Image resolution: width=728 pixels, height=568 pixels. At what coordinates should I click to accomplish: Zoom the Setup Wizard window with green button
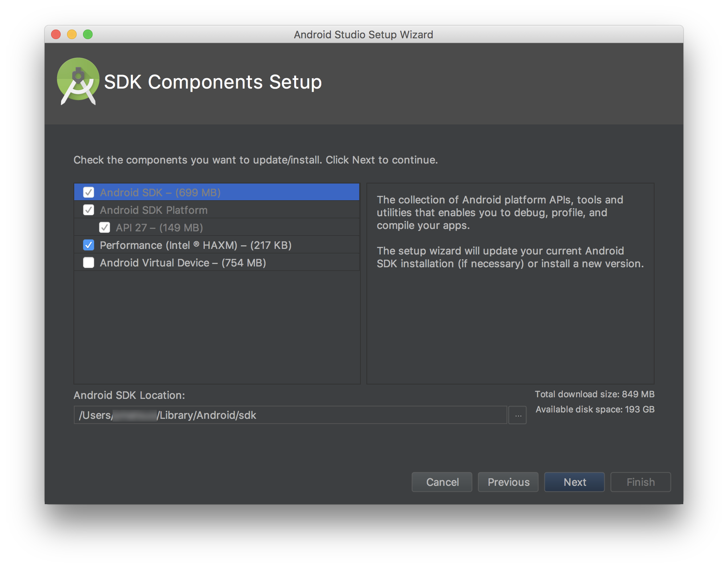point(88,34)
